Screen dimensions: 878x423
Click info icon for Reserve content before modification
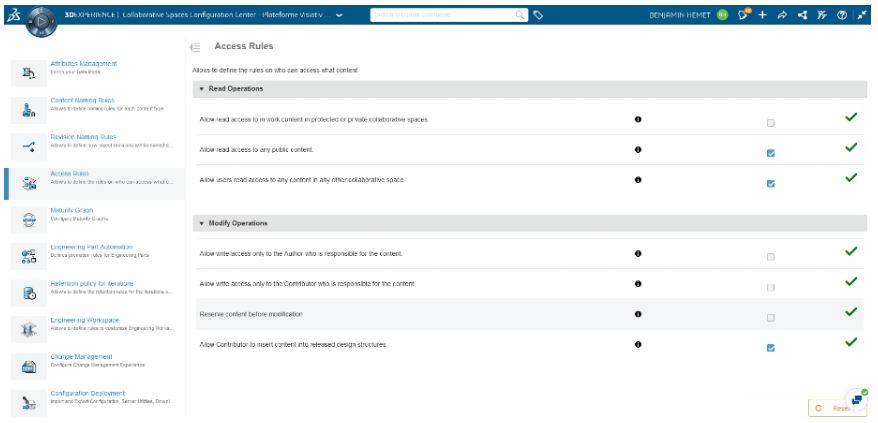pyautogui.click(x=638, y=314)
